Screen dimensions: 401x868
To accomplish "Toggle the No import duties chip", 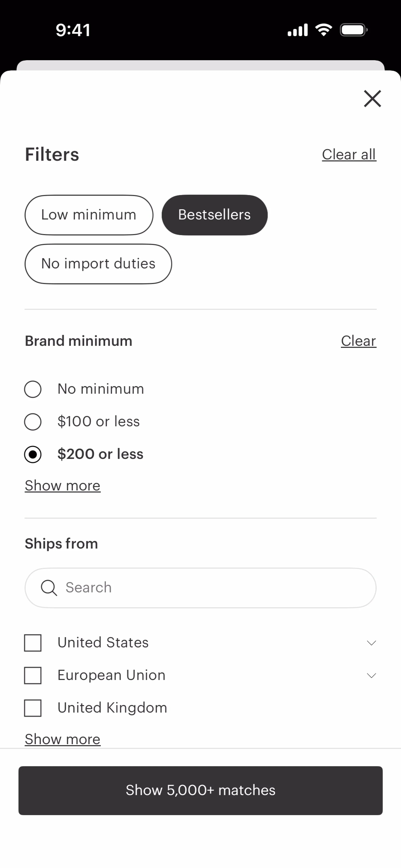I will pyautogui.click(x=98, y=264).
